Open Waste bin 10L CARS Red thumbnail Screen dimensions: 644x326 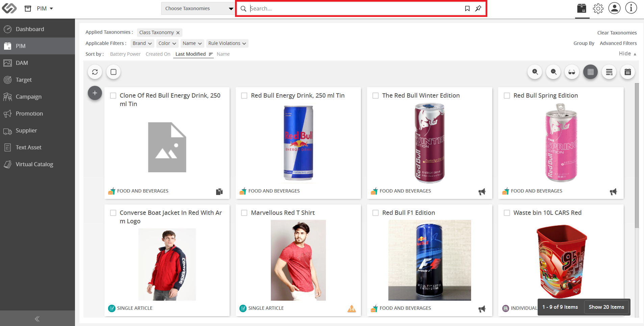point(561,261)
